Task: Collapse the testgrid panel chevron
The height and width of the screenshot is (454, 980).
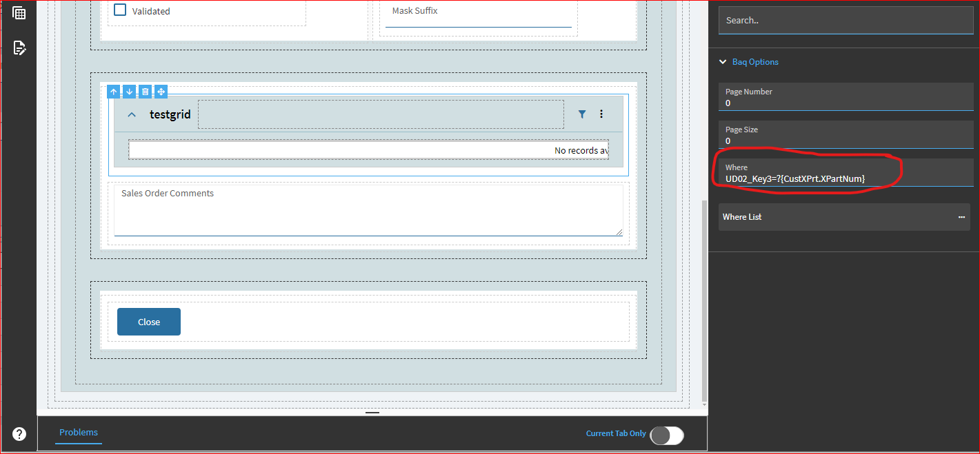Action: click(x=132, y=114)
